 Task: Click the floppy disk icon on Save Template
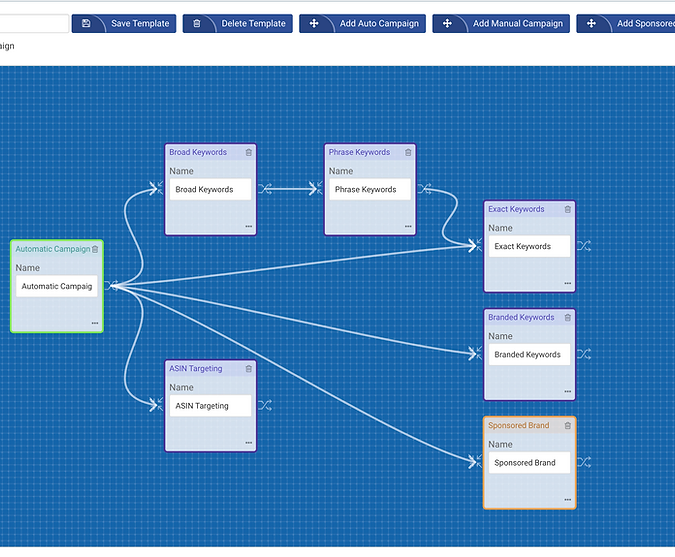[x=86, y=23]
